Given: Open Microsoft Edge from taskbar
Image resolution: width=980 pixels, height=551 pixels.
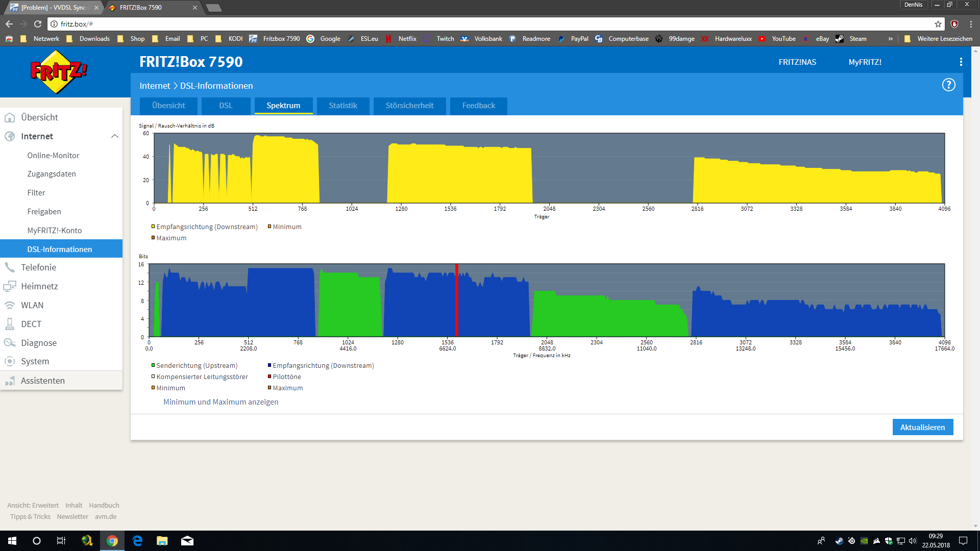Looking at the screenshot, I should (x=137, y=541).
